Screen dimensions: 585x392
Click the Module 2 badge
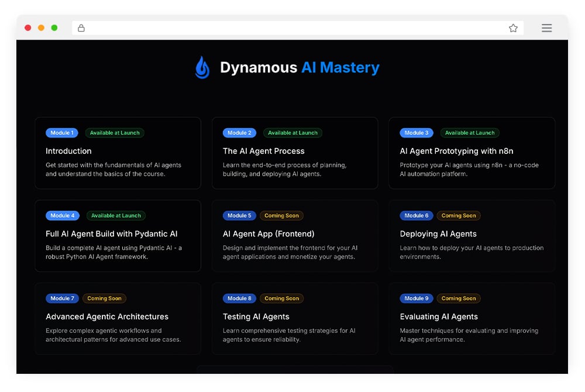tap(239, 133)
